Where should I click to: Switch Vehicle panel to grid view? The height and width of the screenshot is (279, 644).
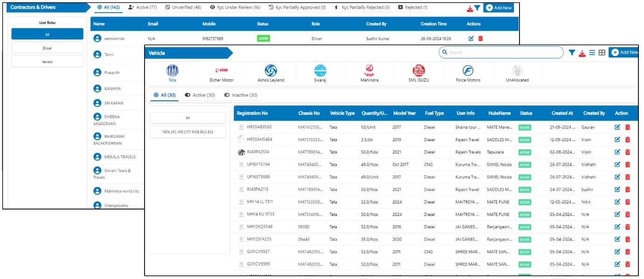602,53
